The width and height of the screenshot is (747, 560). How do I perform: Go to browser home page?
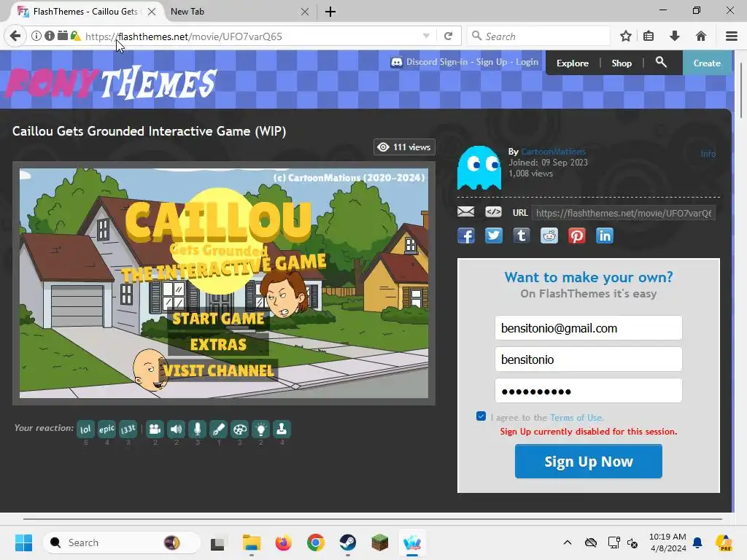pos(701,36)
